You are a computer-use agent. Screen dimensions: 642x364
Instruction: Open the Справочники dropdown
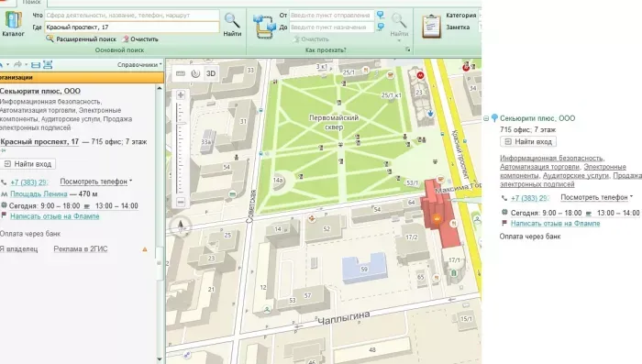[x=139, y=65]
